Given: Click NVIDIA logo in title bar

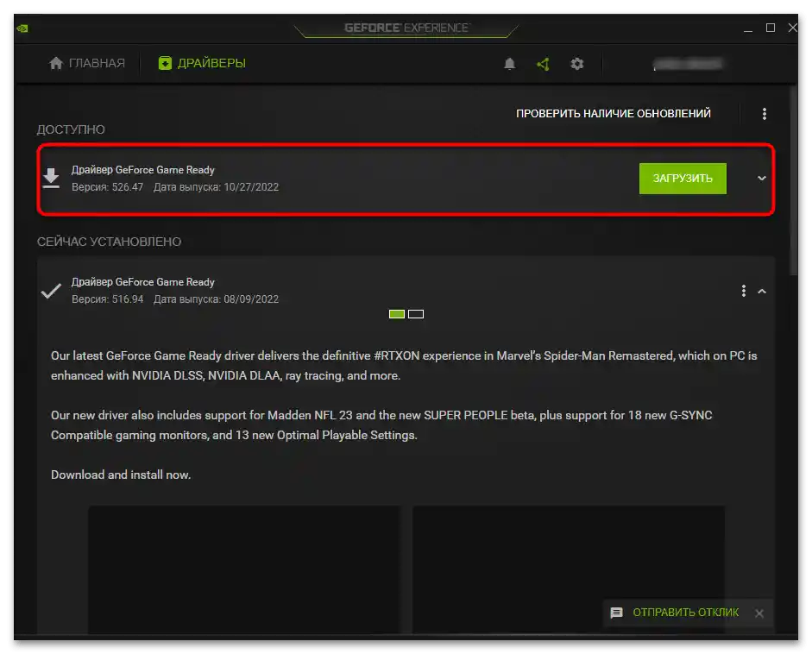Looking at the screenshot, I should click(x=22, y=28).
